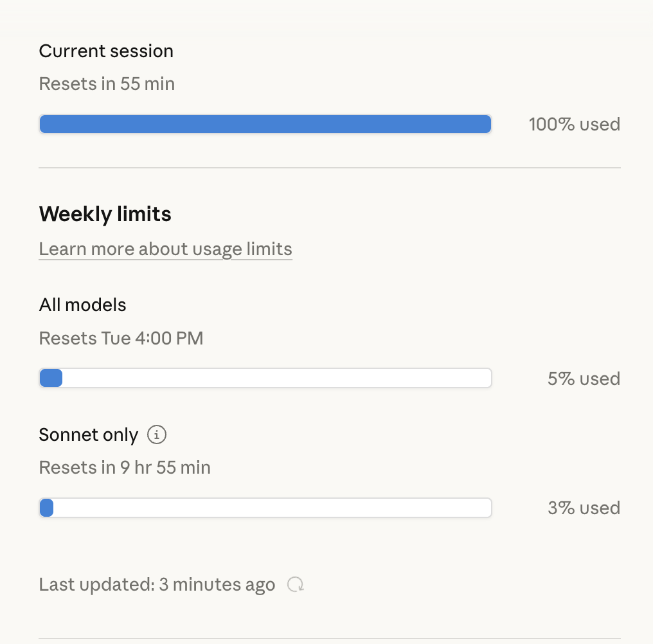Open the Learn more about usage limits link
Screen dimensions: 653x644
coord(165,249)
